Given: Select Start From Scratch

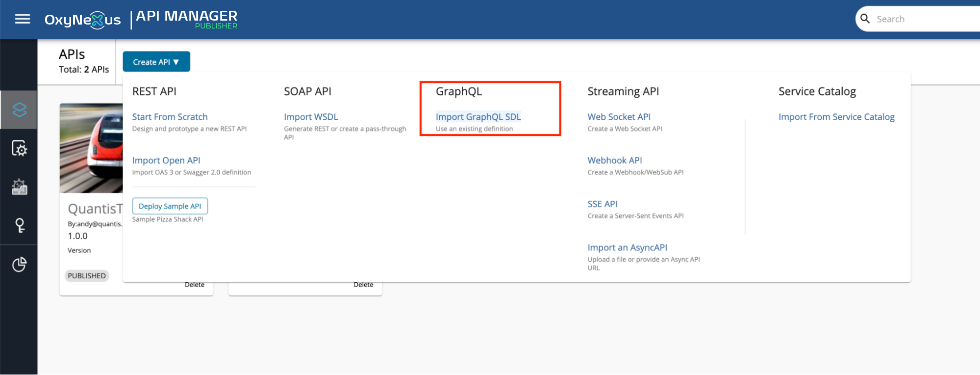Looking at the screenshot, I should coord(170,117).
